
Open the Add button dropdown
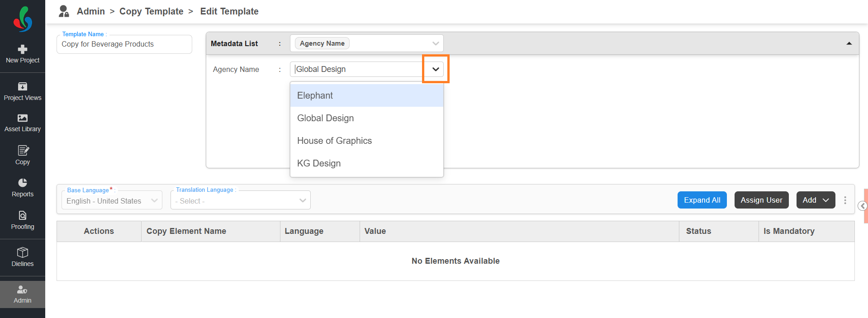point(816,200)
